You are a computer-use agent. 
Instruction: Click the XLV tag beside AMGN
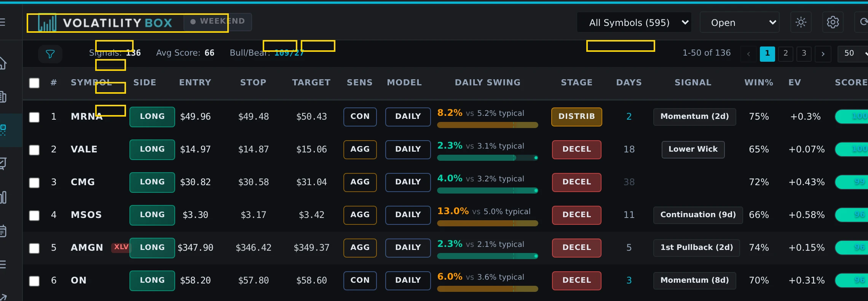pyautogui.click(x=121, y=247)
